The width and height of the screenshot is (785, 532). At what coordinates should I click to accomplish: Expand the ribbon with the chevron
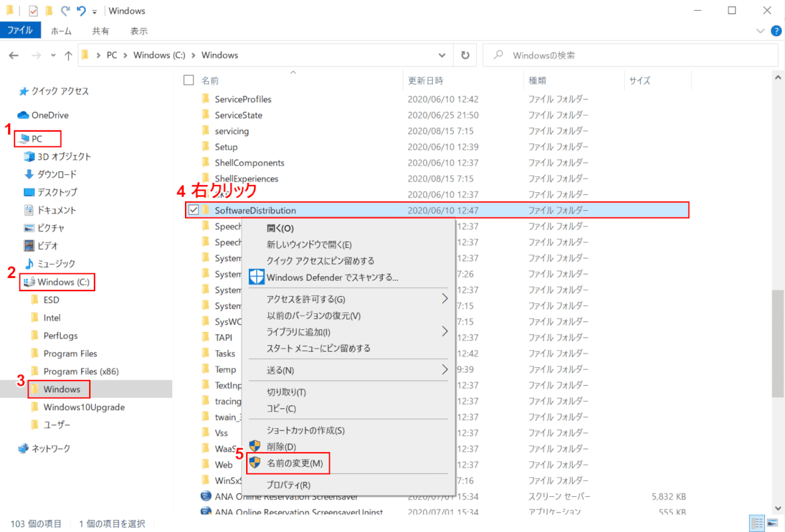760,31
